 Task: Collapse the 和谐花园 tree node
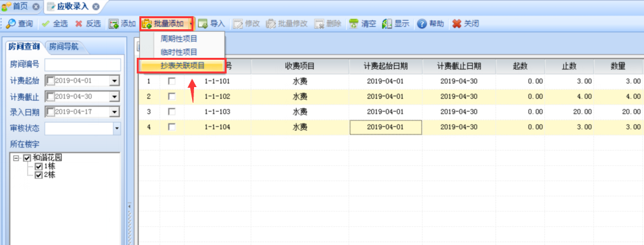pyautogui.click(x=16, y=158)
